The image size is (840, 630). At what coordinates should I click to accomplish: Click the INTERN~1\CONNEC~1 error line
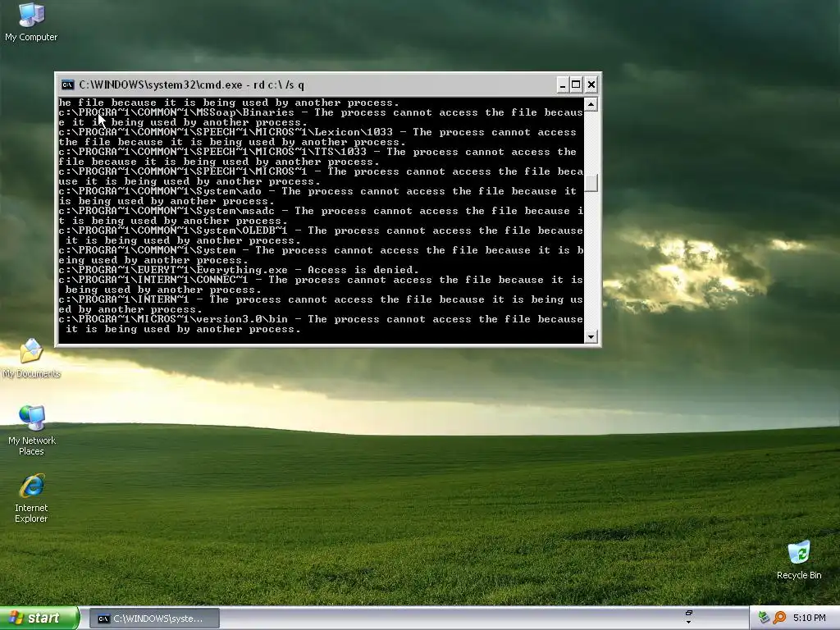[x=321, y=285]
